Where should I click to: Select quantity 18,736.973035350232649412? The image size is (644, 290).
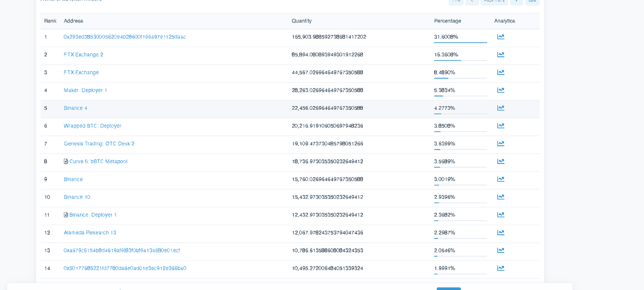click(x=327, y=161)
